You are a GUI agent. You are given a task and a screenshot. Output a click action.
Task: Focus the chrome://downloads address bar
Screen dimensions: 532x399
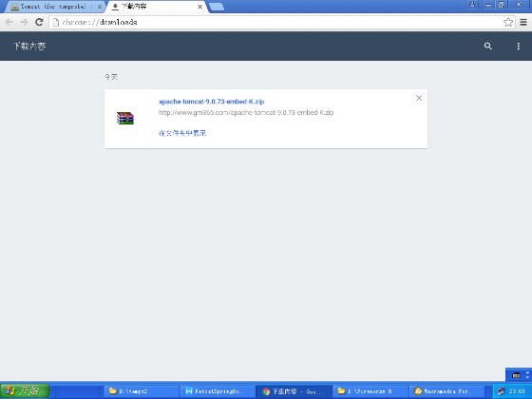pos(281,23)
